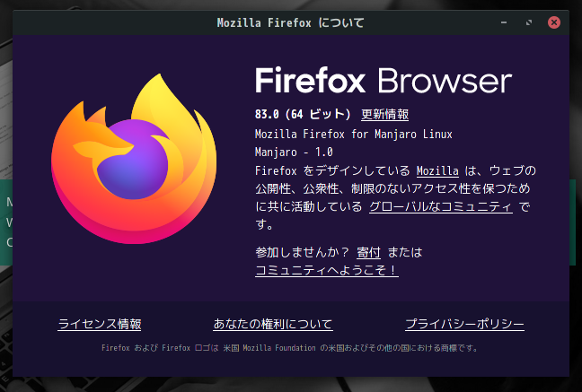
Task: Open コミュニティへようこそ！ link
Action: [327, 270]
